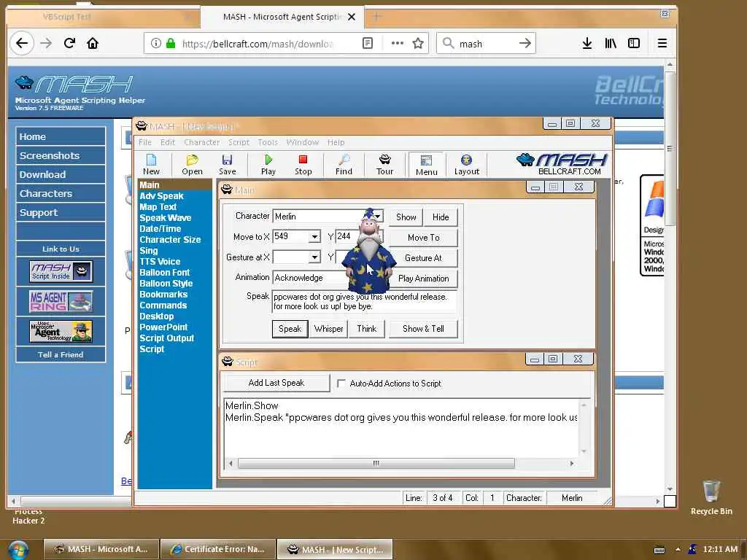Screen dimensions: 747x560
Task: Toggle the Menu panel toolbar button
Action: click(x=426, y=165)
